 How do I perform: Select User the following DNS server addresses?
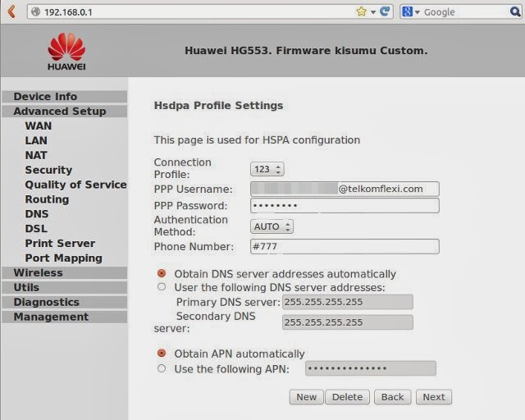pyautogui.click(x=162, y=286)
